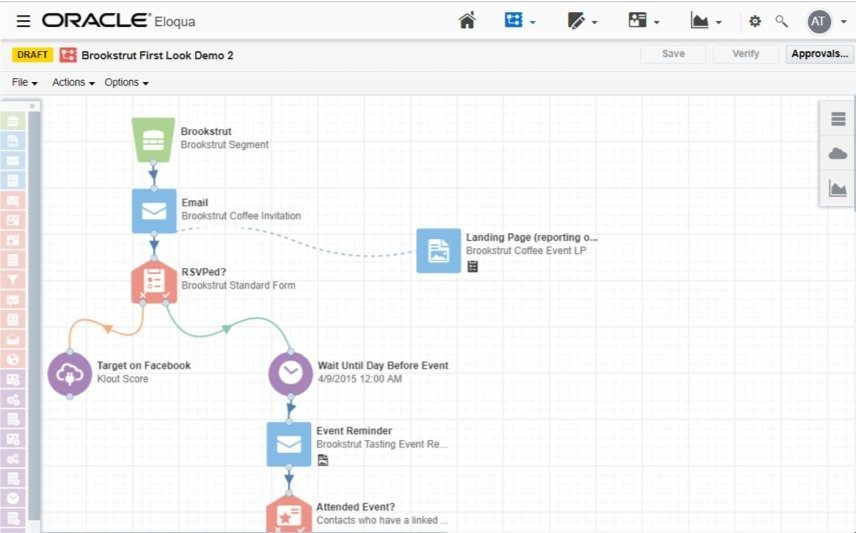Open the cloud panel icon on right edge
856x533 pixels.
(x=838, y=153)
